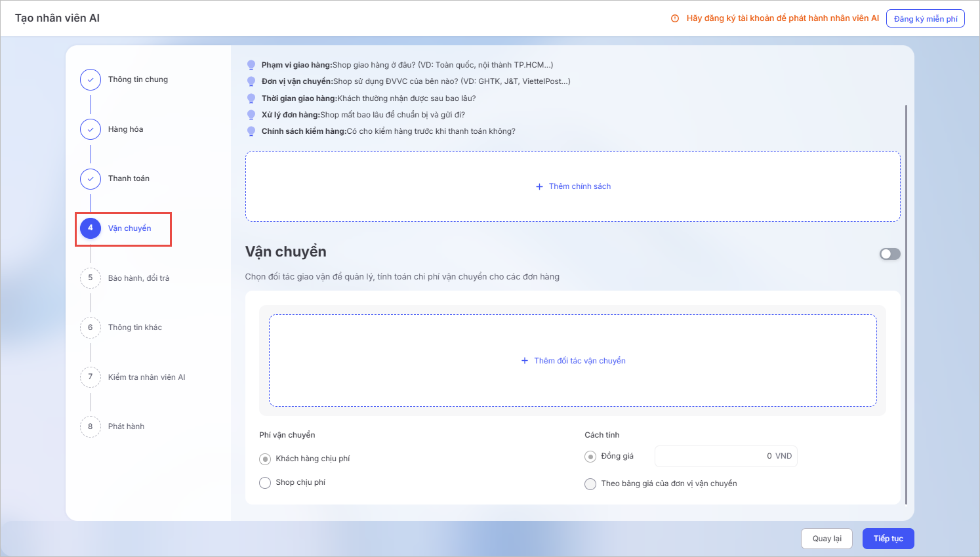Click the Đồng giá VND amount field
Image resolution: width=980 pixels, height=557 pixels.
725,456
